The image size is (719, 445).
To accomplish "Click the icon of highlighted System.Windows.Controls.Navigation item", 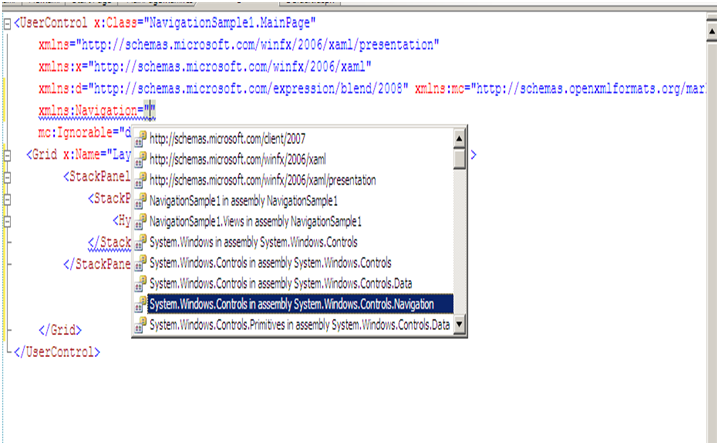I will click(x=141, y=304).
